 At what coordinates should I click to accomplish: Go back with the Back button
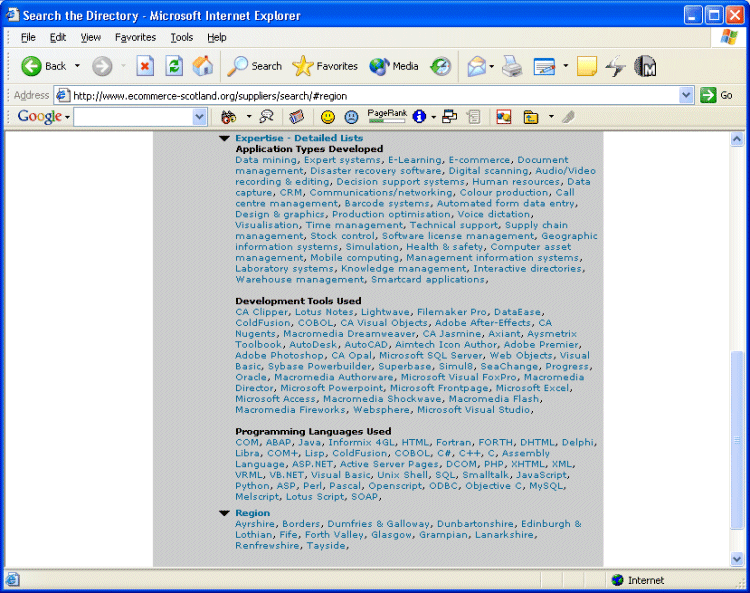pos(44,66)
